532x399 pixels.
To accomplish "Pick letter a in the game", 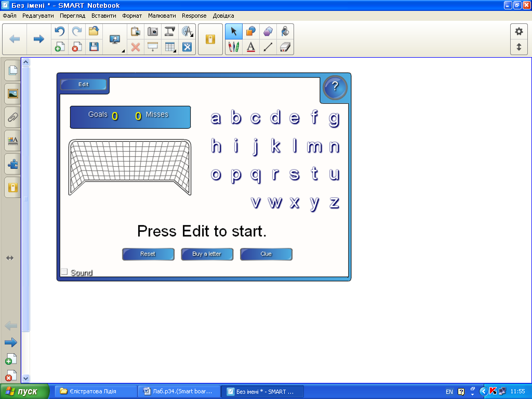I will click(216, 118).
